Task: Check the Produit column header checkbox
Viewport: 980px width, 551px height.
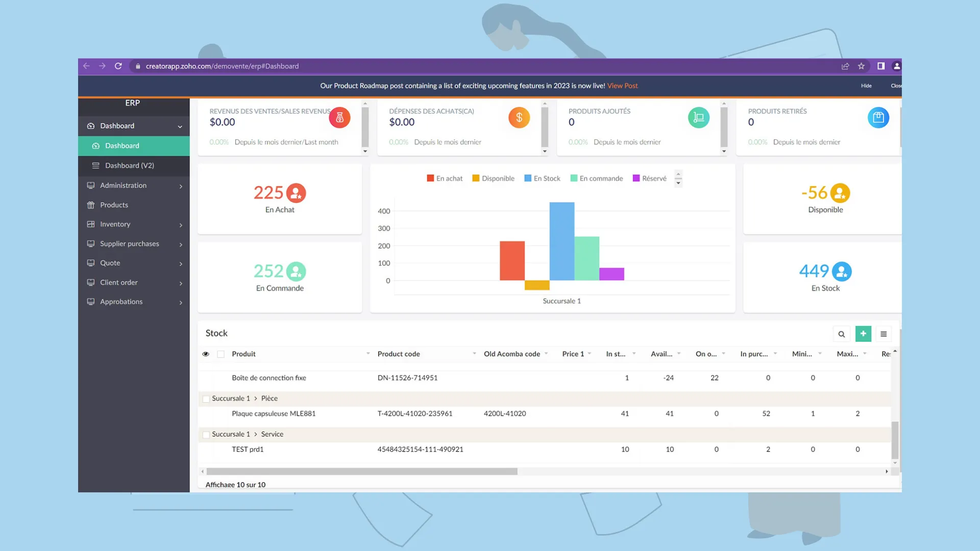Action: [221, 354]
